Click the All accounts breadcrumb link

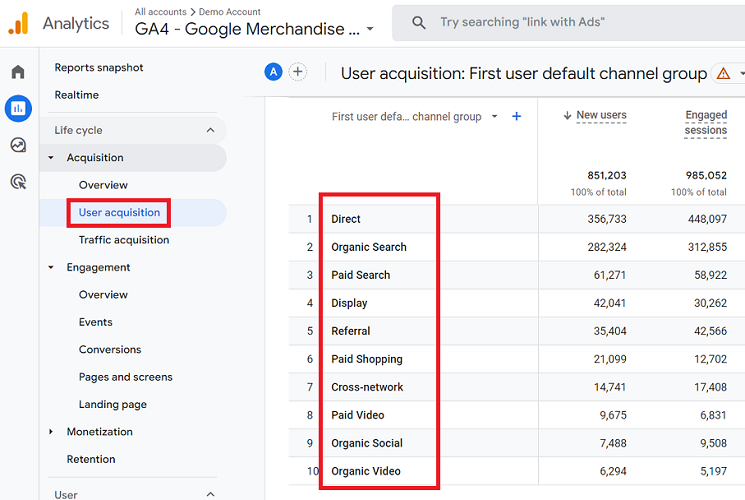(161, 12)
